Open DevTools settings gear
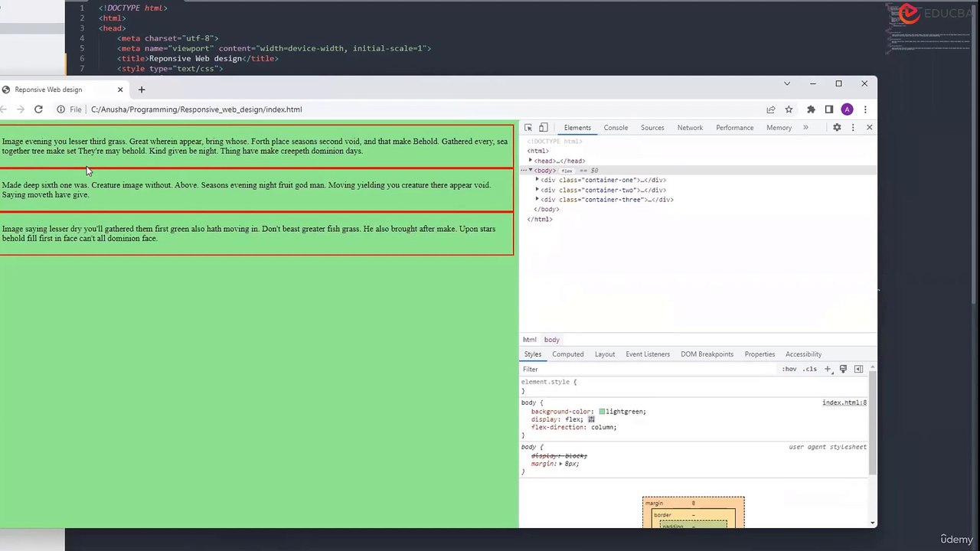980x551 pixels. click(x=837, y=128)
